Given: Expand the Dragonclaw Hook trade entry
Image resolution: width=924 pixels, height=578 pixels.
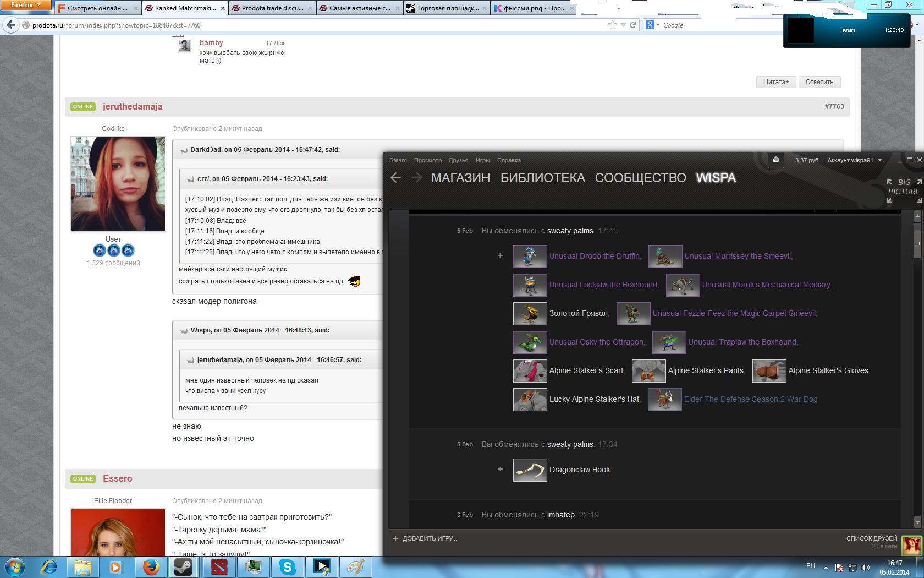Looking at the screenshot, I should [500, 469].
